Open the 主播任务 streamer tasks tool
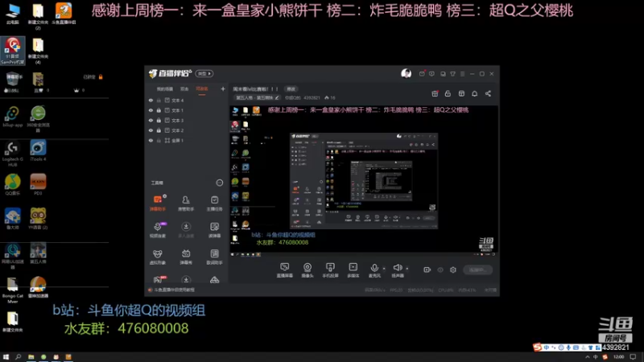644x362 pixels. point(214,203)
